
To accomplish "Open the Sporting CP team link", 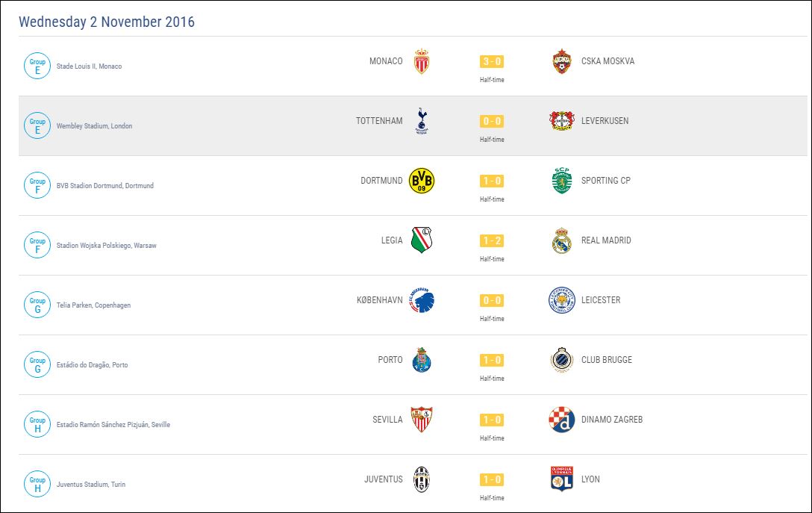I will coord(605,181).
